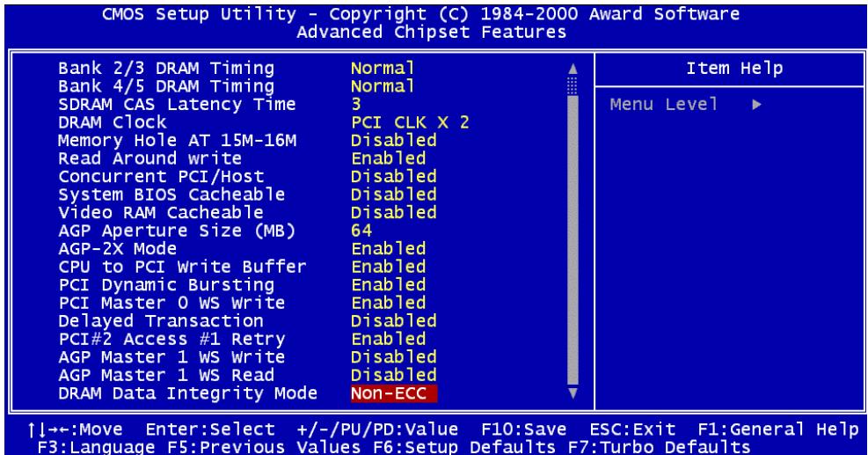Viewport: 868px width, 455px height.
Task: Select CPU to PCI Write Buffer
Action: coord(182,267)
